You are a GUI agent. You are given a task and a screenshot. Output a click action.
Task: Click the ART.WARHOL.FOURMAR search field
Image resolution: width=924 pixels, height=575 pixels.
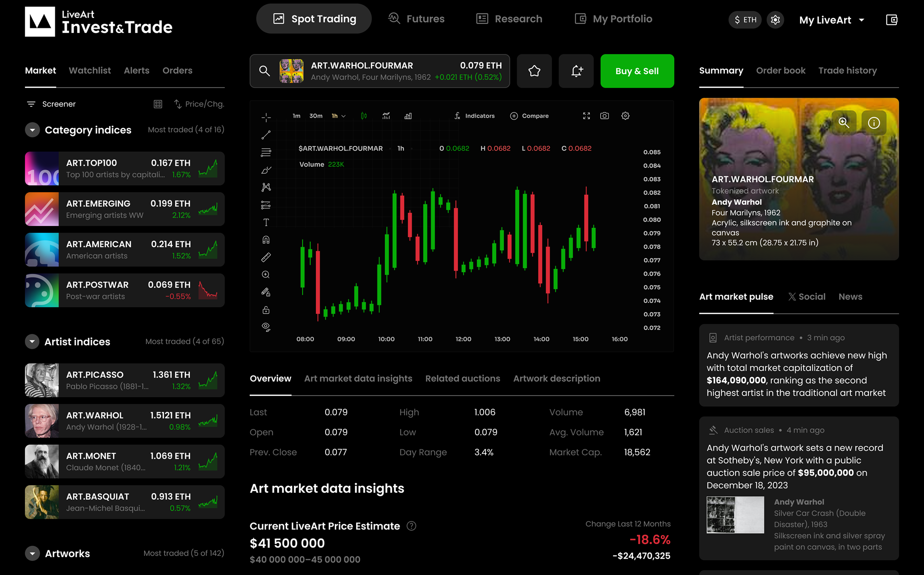[380, 71]
